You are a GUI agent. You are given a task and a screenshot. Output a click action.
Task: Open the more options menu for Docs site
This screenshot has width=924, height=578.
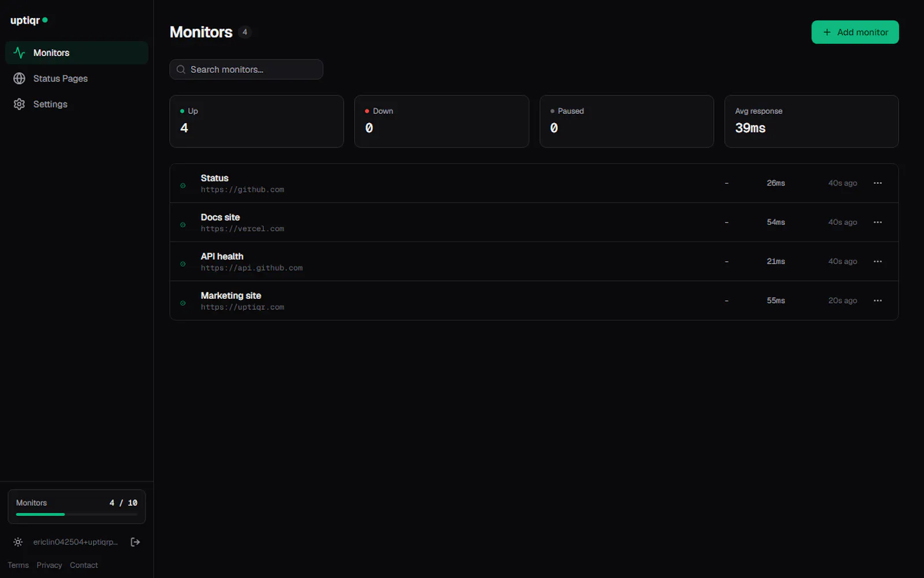click(x=878, y=223)
